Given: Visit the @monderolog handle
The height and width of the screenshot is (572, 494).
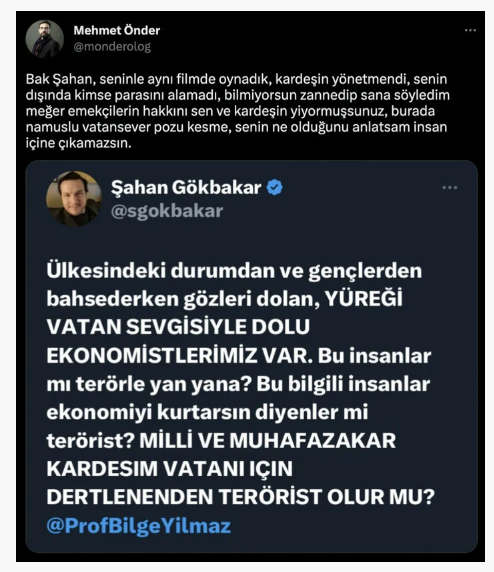Looking at the screenshot, I should [112, 47].
